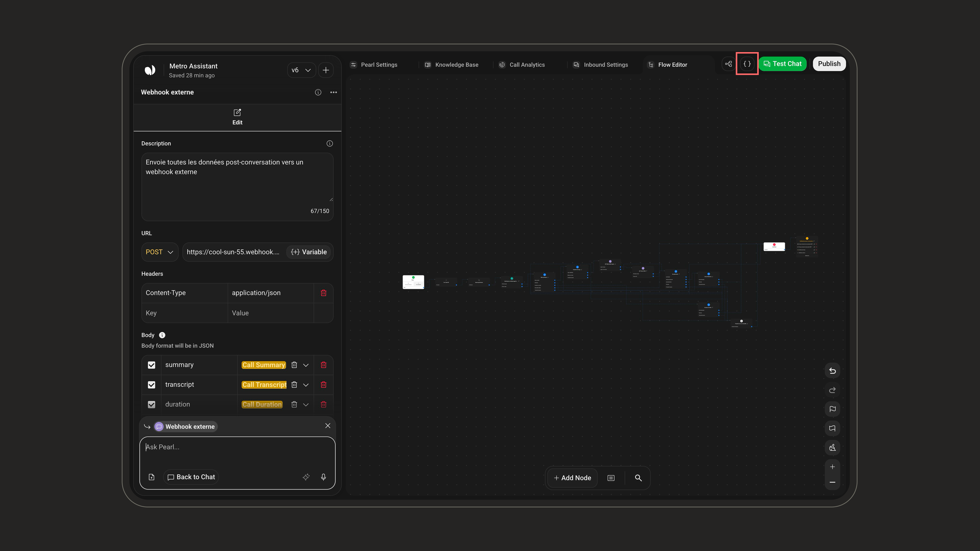
Task: Click Back to Chat button
Action: click(x=191, y=477)
